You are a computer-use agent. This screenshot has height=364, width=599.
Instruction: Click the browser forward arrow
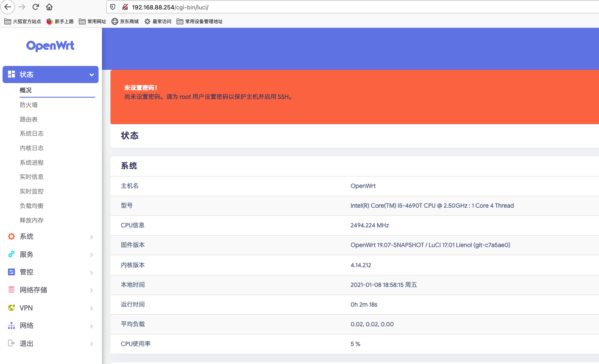pos(22,7)
